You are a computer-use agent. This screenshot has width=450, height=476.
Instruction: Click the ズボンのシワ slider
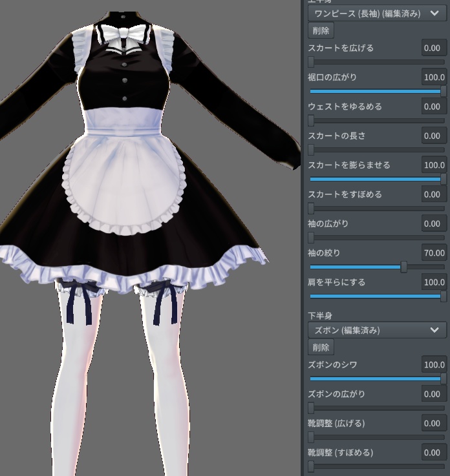click(x=377, y=379)
